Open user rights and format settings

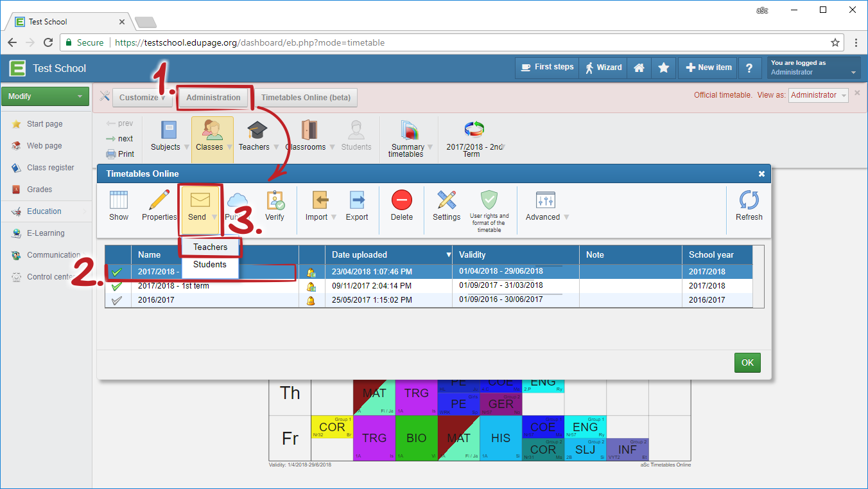pyautogui.click(x=489, y=200)
